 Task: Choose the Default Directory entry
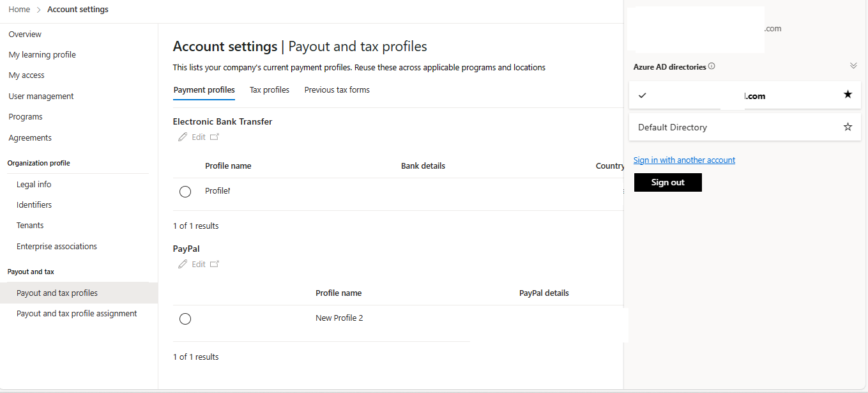(x=745, y=127)
